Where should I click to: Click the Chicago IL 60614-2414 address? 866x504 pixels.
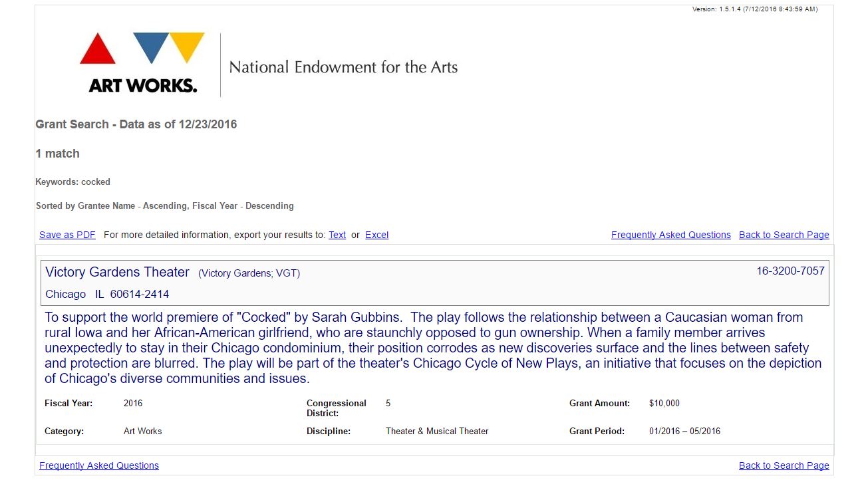tap(107, 294)
